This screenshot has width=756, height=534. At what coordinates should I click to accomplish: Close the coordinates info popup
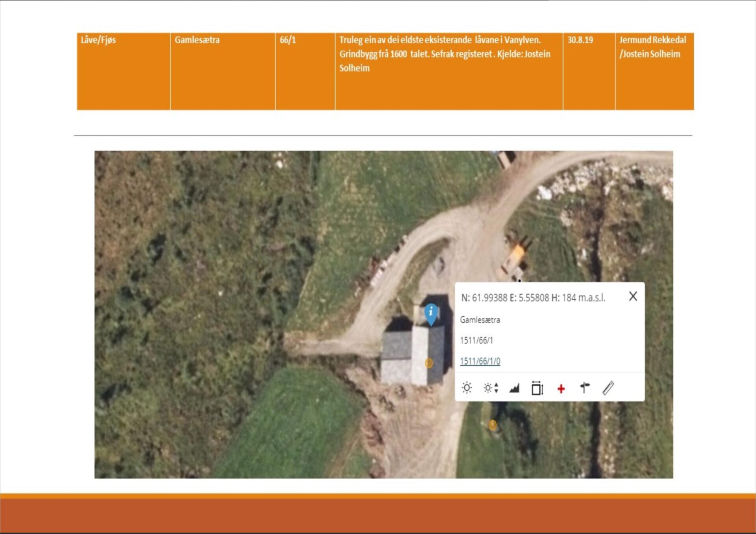(633, 296)
